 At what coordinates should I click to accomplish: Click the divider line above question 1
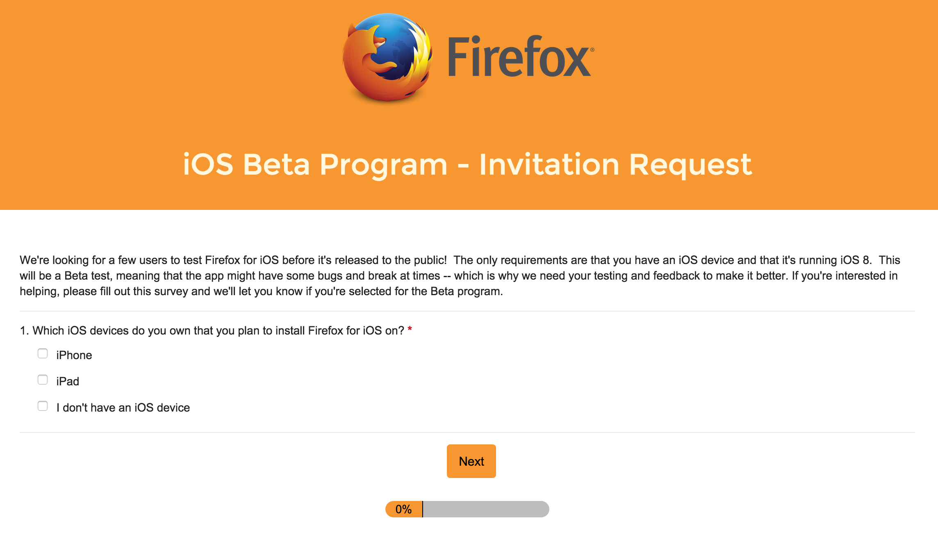coord(467,311)
